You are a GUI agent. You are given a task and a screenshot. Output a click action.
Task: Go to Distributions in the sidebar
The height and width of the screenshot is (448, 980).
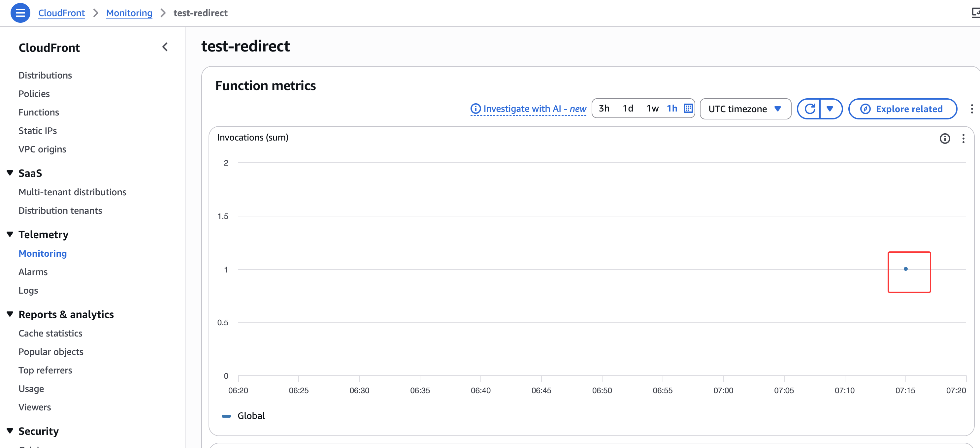(x=45, y=75)
